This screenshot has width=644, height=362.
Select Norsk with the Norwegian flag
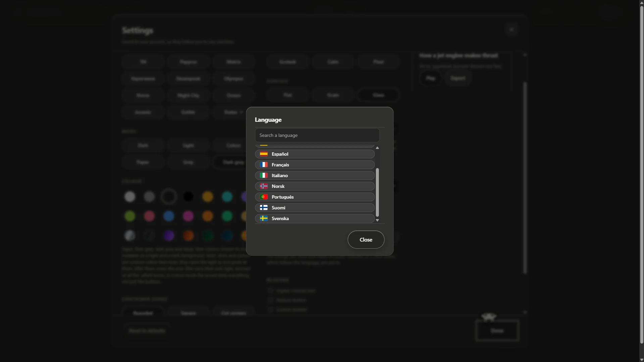click(315, 186)
